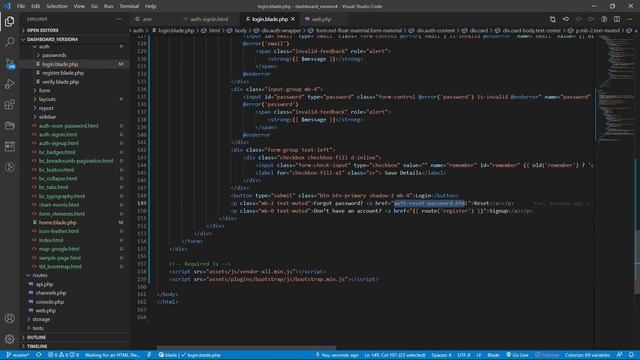Click the errors and warnings indicator

click(63, 355)
